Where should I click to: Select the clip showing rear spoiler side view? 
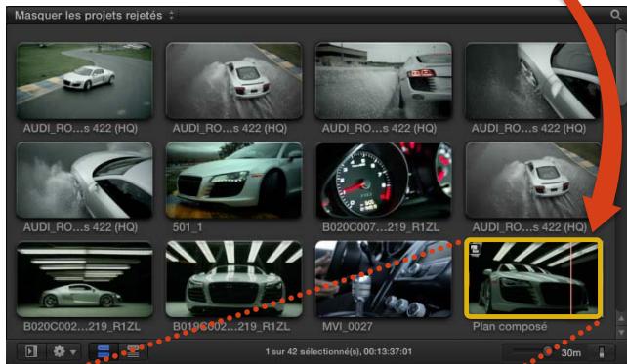(x=84, y=180)
